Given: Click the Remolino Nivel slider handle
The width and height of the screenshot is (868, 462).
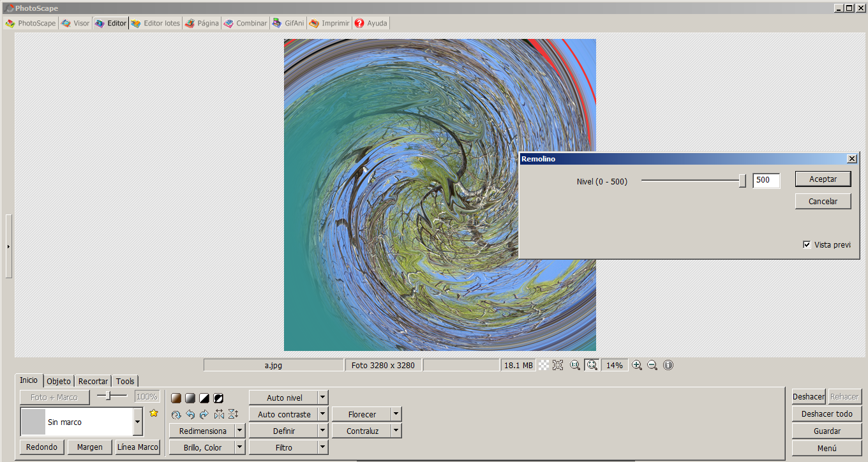Looking at the screenshot, I should pos(742,181).
